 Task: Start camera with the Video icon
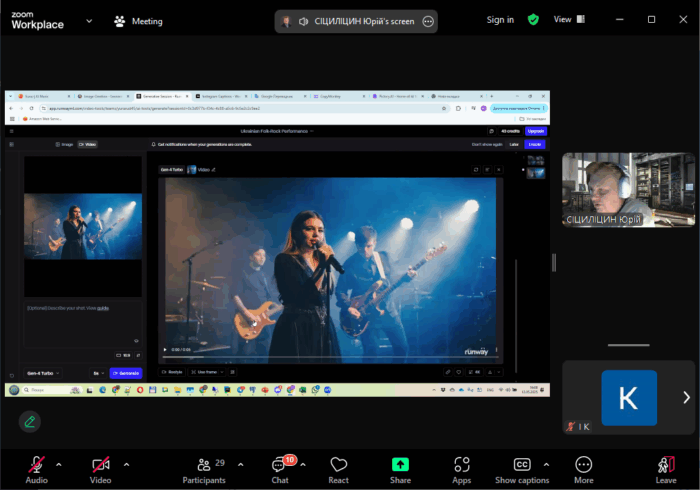point(100,465)
